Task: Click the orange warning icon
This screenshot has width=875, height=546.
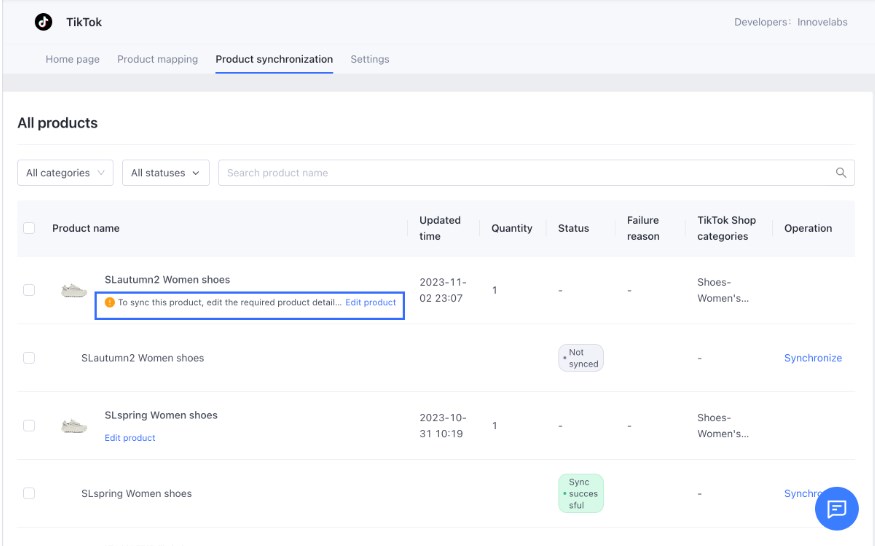Action: (110, 302)
